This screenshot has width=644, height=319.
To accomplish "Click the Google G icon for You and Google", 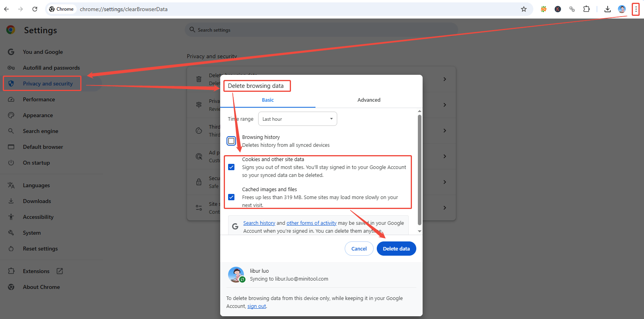I will tap(11, 52).
